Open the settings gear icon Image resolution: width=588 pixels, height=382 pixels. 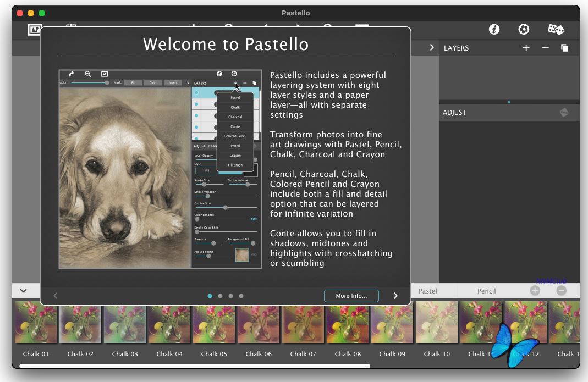(x=524, y=29)
